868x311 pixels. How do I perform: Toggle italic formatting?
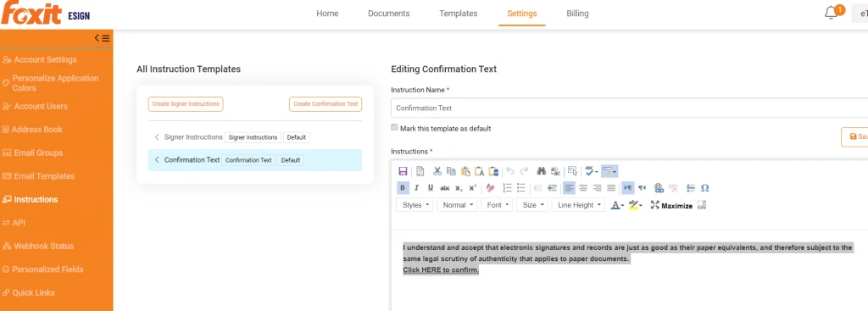click(417, 187)
